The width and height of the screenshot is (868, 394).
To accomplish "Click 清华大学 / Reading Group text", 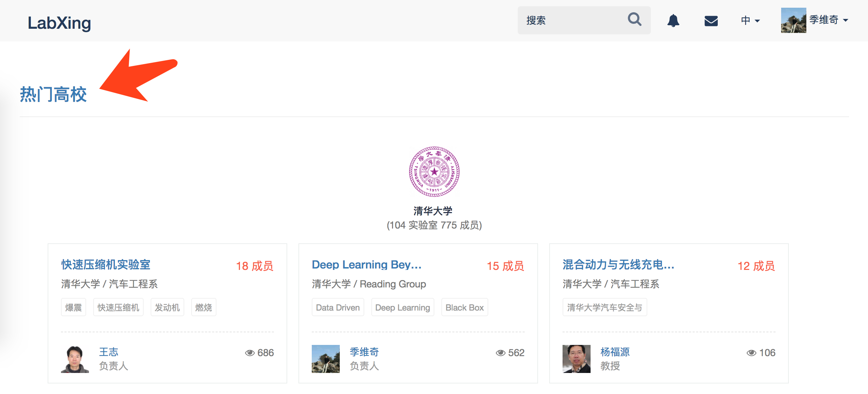I will (x=369, y=284).
